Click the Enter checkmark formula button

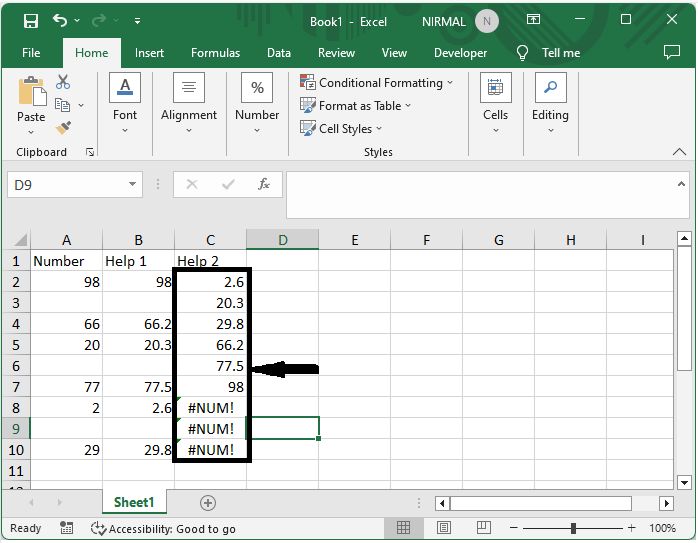pos(228,184)
